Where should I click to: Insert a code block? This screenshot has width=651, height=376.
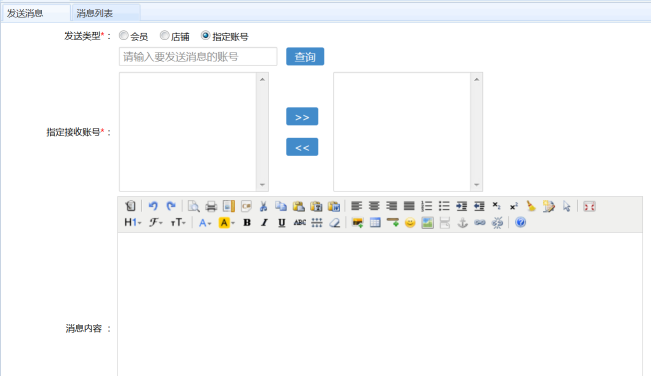pyautogui.click(x=246, y=206)
